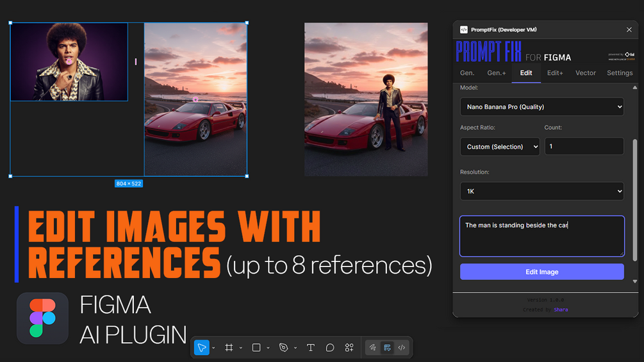This screenshot has width=644, height=362.
Task: Click the Model: label
Action: (x=468, y=87)
